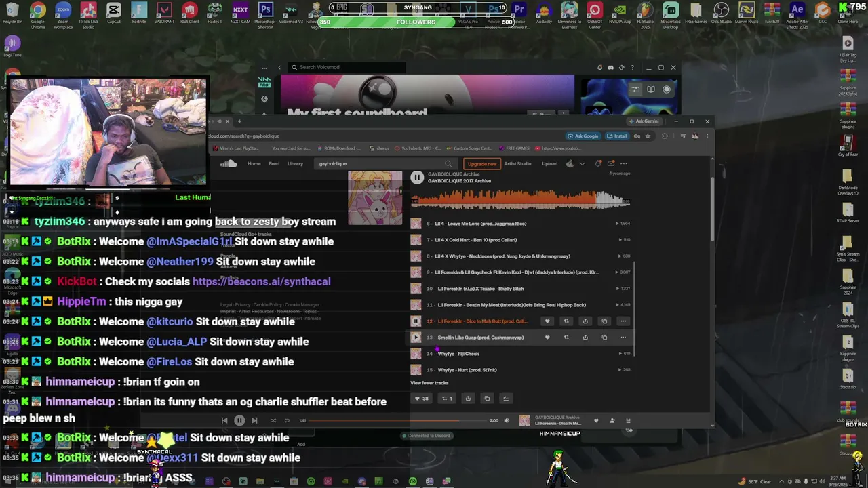The height and width of the screenshot is (488, 868).
Task: Open the next-up queue in SoundCloud player
Action: tap(628, 420)
